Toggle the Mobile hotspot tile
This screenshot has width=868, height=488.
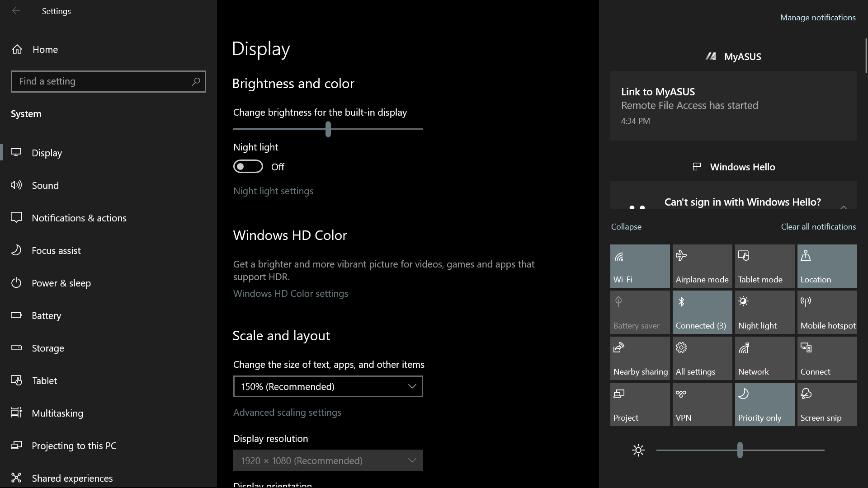pos(827,312)
